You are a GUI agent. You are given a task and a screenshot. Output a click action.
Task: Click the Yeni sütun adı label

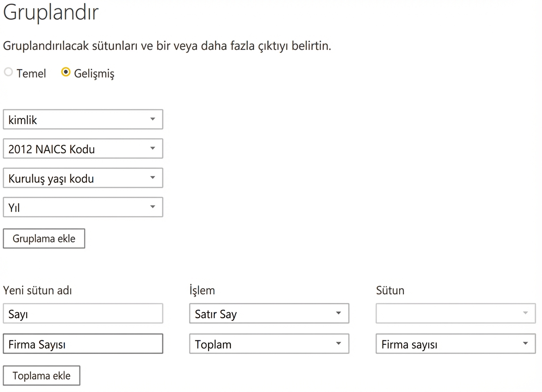[37, 290]
